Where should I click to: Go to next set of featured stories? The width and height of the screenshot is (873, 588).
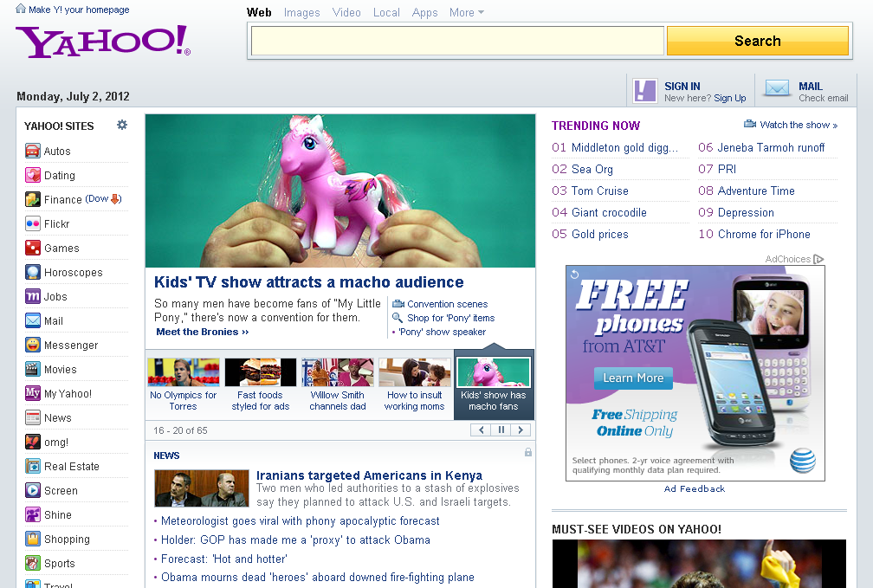521,430
